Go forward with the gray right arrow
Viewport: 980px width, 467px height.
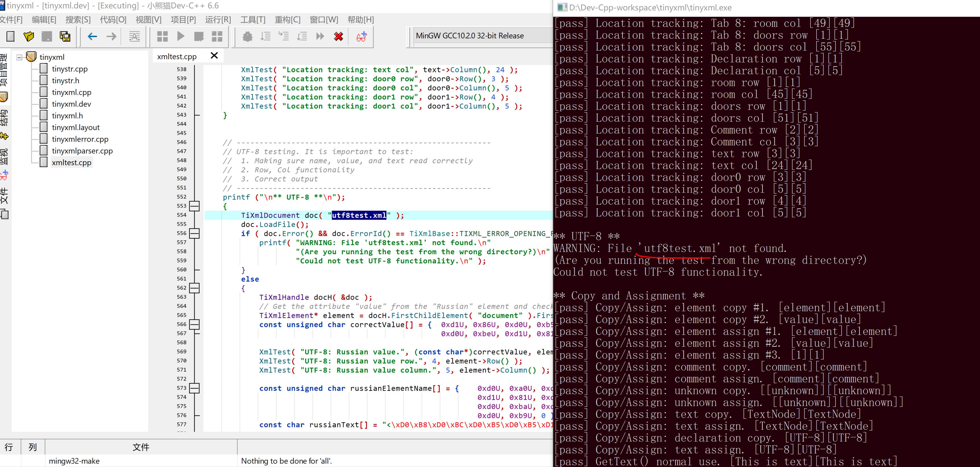111,36
